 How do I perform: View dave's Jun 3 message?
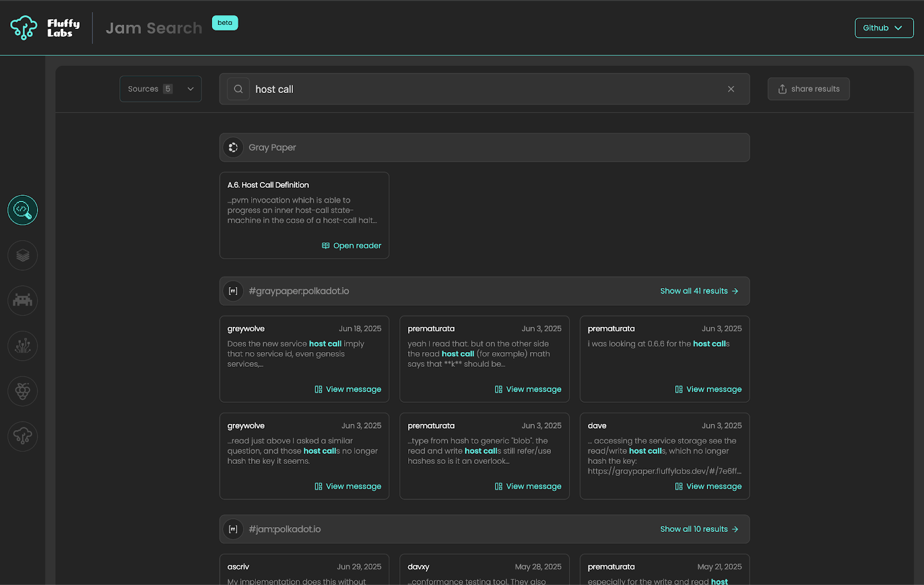click(708, 486)
